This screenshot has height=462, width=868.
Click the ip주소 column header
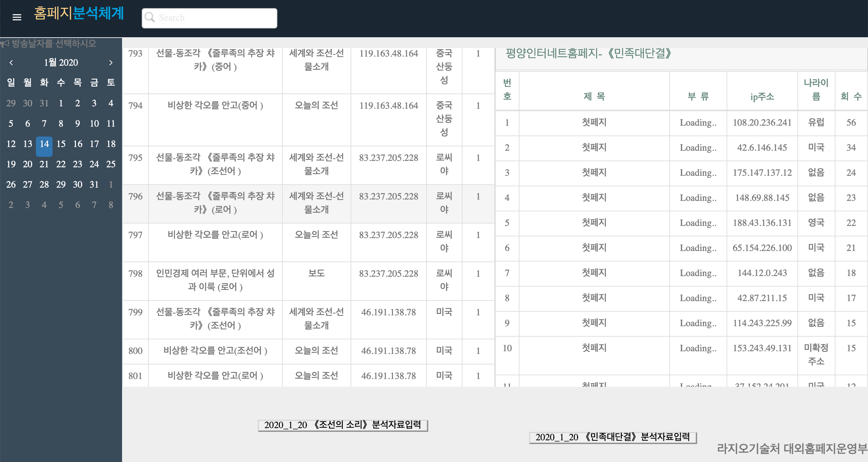(762, 97)
